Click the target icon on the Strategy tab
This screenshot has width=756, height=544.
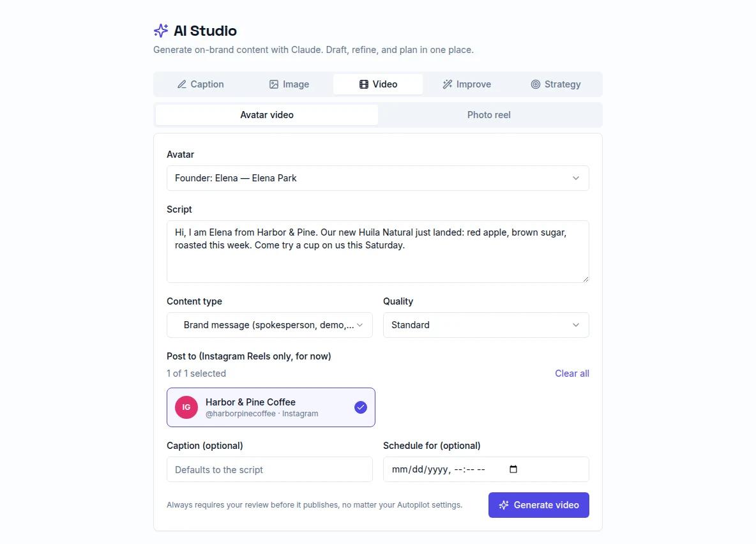[x=536, y=84]
